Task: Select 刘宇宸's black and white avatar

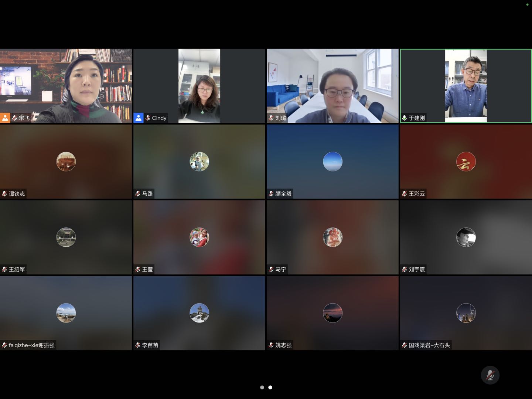Action: click(466, 237)
